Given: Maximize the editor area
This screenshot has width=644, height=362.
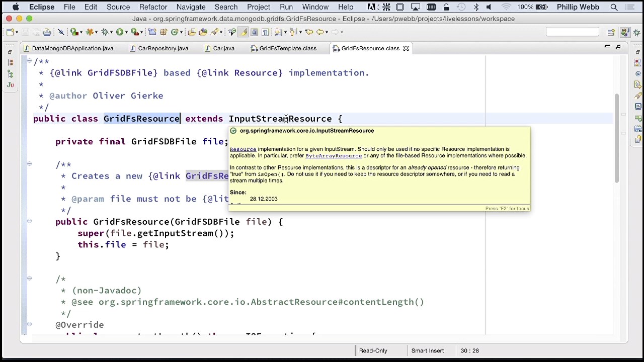Looking at the screenshot, I should point(618,47).
